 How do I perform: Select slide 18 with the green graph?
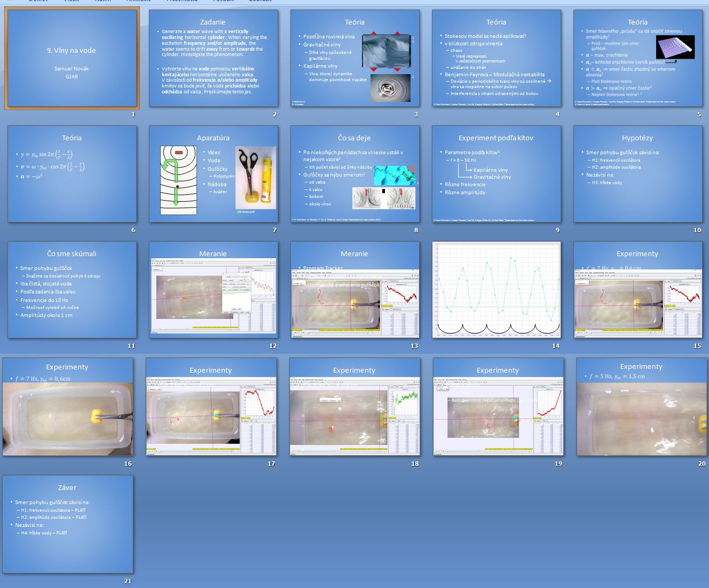click(355, 407)
